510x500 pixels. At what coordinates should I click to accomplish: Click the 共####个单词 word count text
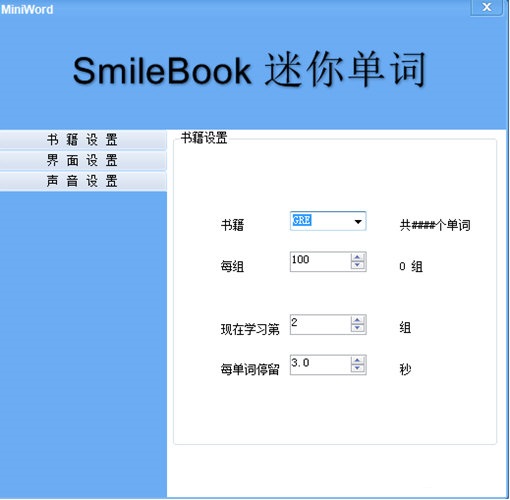(435, 225)
